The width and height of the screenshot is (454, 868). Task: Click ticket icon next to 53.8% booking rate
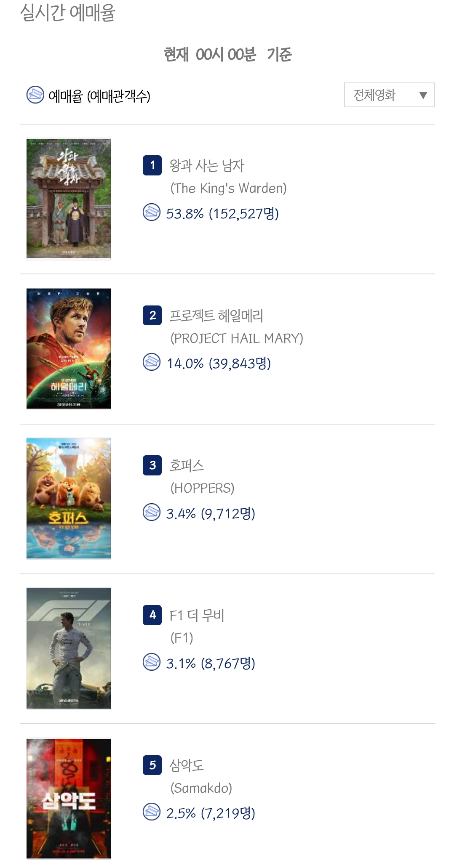tap(152, 212)
